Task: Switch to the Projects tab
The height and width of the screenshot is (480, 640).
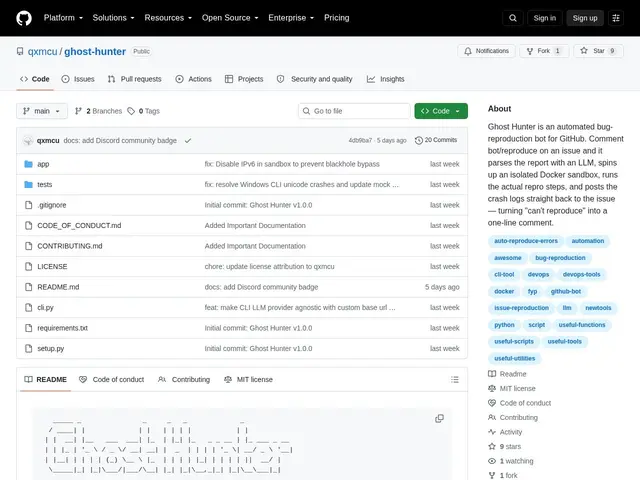Action: pyautogui.click(x=244, y=79)
